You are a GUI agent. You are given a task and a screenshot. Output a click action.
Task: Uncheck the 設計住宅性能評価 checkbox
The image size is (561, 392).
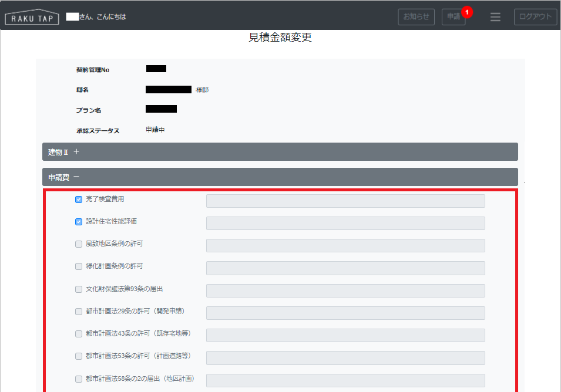[79, 222]
